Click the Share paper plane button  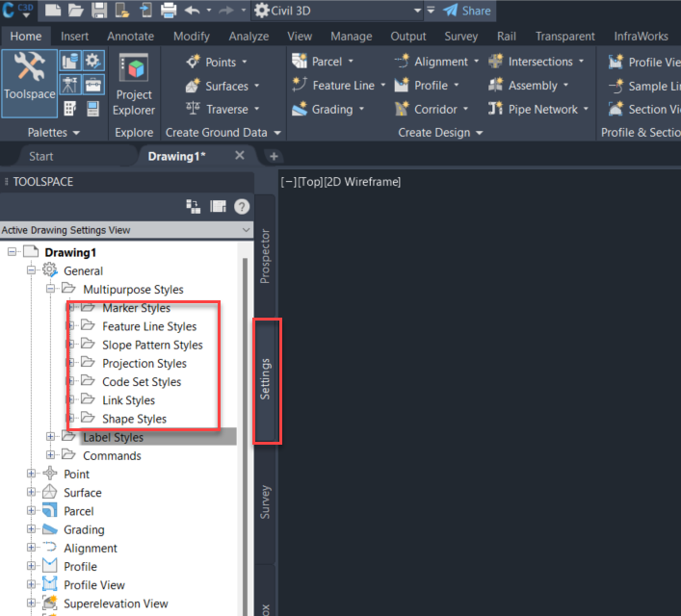click(467, 11)
